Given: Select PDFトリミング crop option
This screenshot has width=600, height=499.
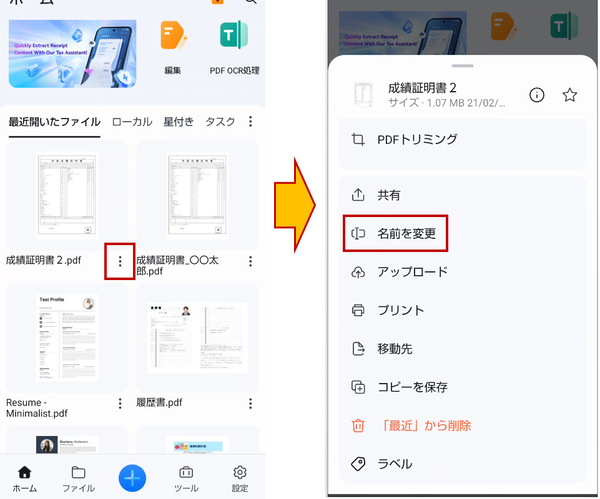Looking at the screenshot, I should (x=463, y=139).
